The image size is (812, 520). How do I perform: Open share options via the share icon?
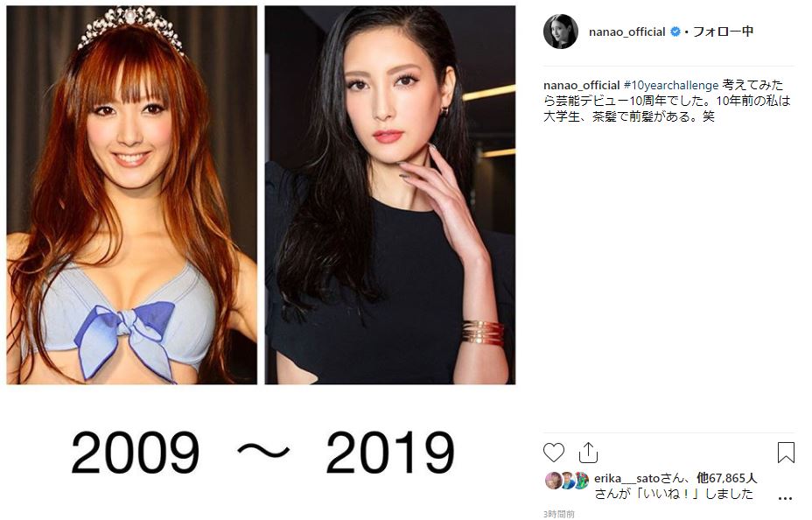pos(588,452)
